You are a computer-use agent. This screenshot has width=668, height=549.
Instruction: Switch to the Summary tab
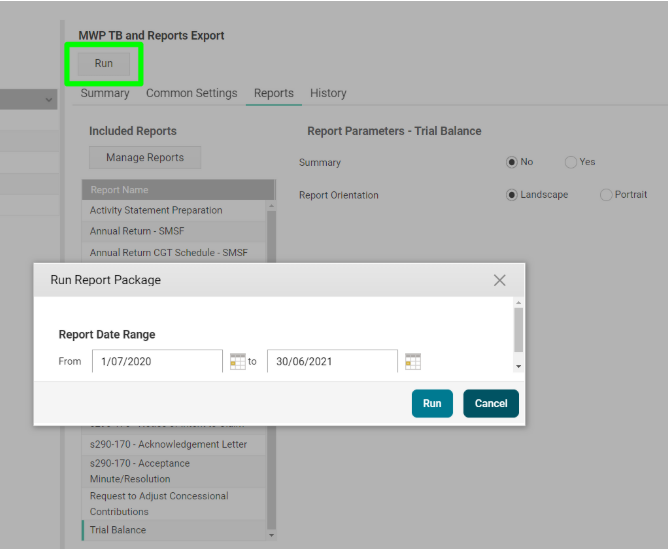click(x=105, y=93)
